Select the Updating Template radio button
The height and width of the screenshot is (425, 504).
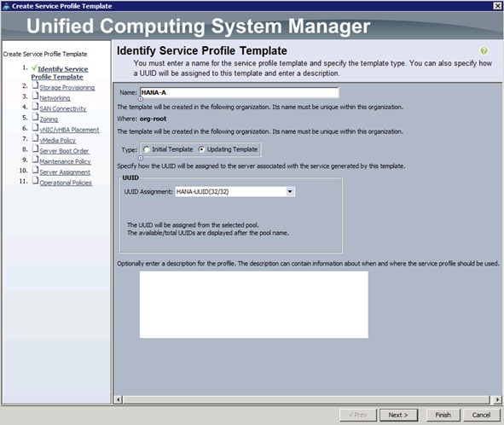(201, 149)
